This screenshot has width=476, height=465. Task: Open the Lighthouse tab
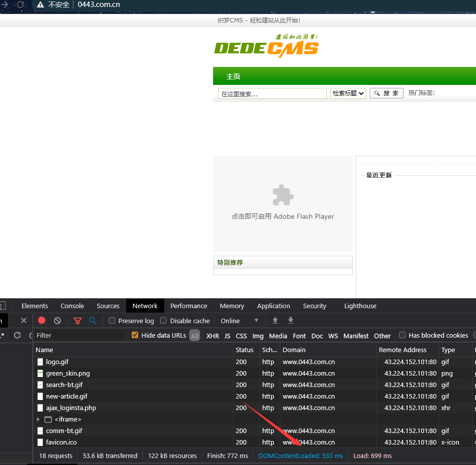pyautogui.click(x=360, y=306)
